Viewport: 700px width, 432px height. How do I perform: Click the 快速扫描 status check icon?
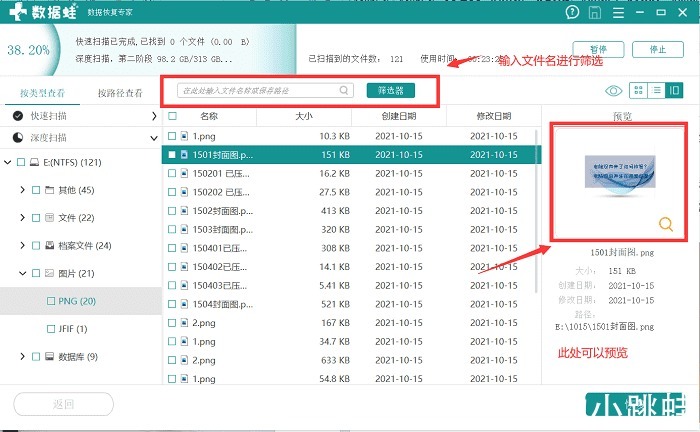(x=18, y=116)
